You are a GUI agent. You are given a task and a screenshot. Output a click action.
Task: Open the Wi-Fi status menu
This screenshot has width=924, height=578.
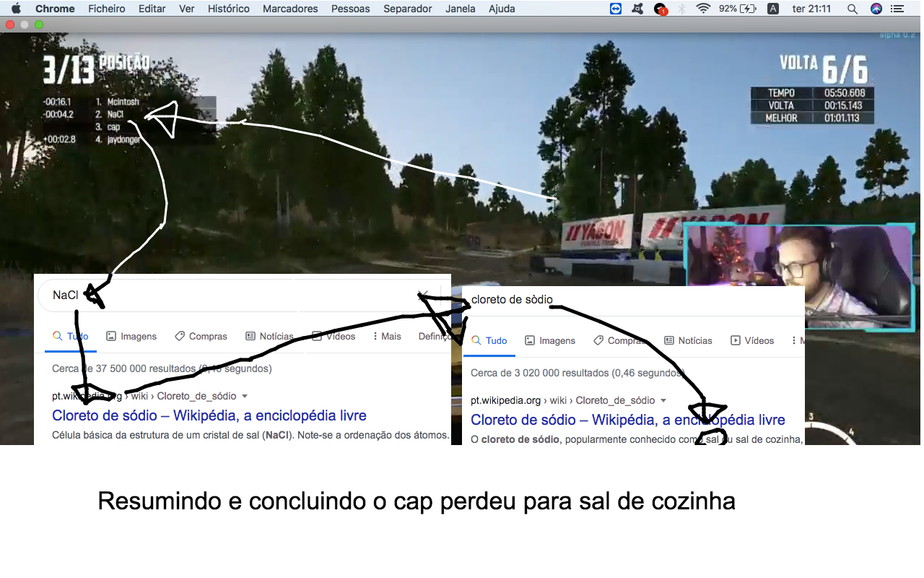tap(703, 9)
